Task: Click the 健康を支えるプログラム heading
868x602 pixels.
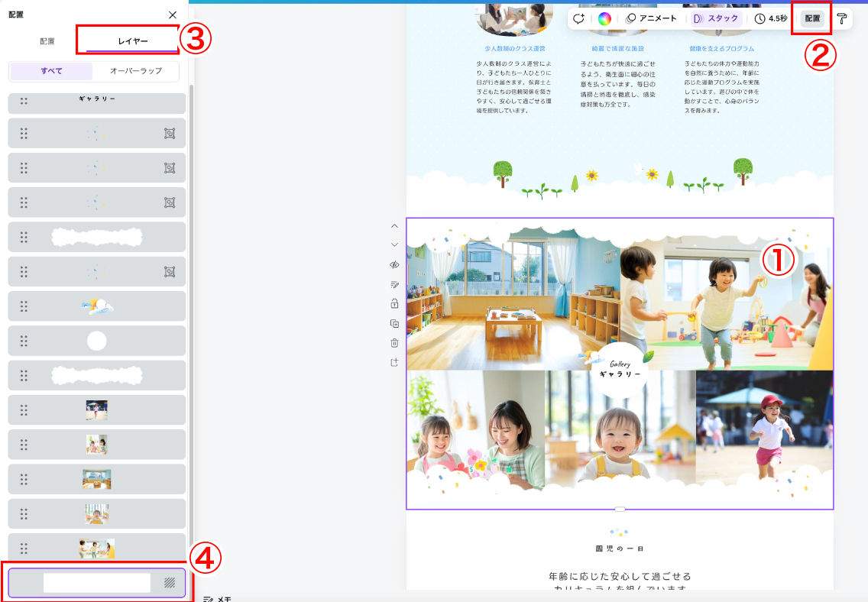Action: 721,49
